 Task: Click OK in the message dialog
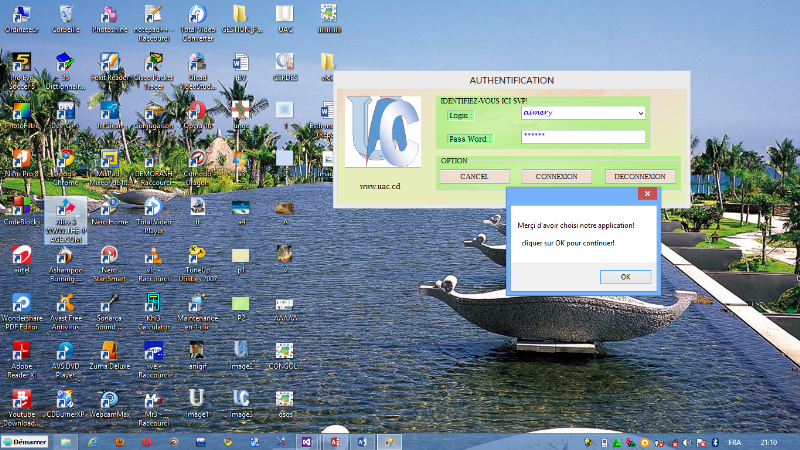click(x=625, y=277)
